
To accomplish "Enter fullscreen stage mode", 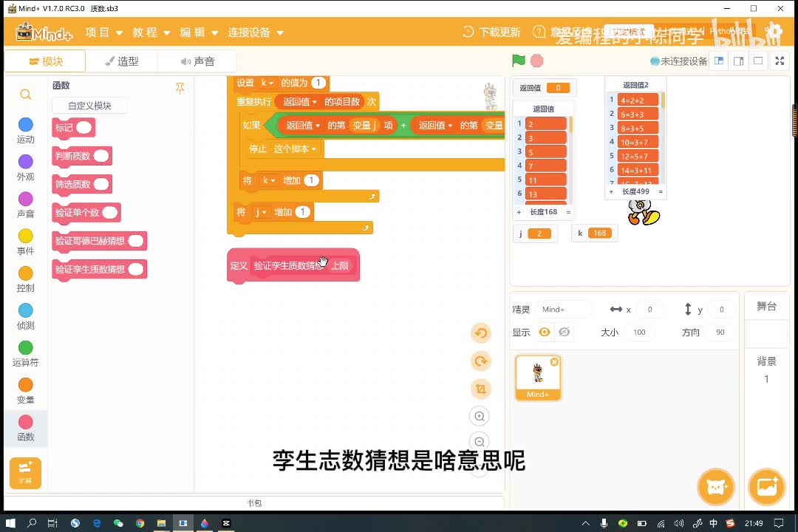I will point(780,61).
